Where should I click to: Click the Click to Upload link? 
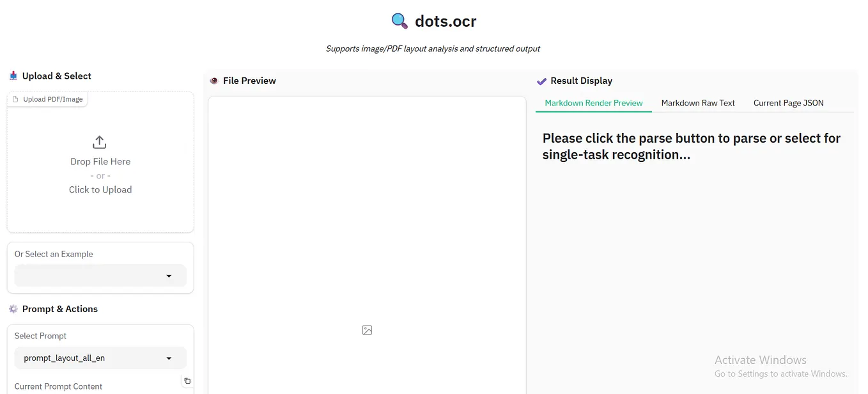pyautogui.click(x=100, y=189)
